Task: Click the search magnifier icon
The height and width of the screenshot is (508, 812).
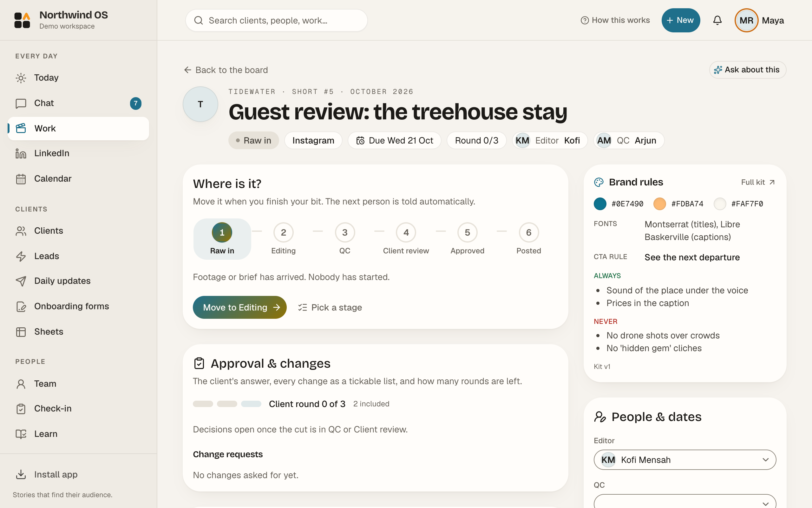Action: [x=198, y=21]
